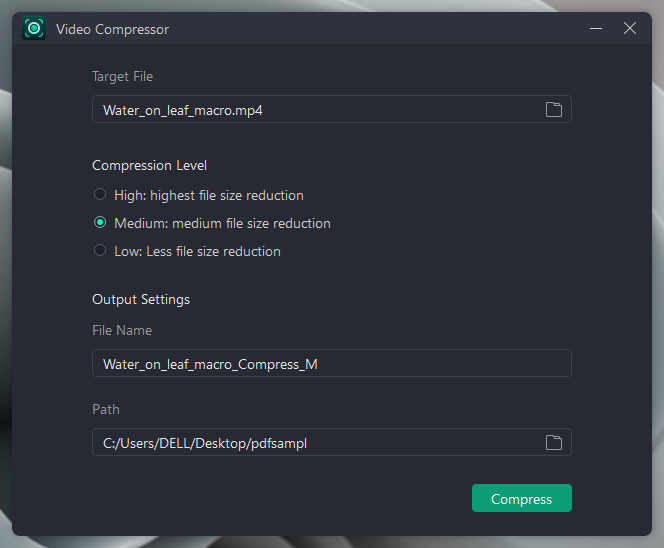
Task: Click the 'Video Compressor' window title
Action: (112, 29)
